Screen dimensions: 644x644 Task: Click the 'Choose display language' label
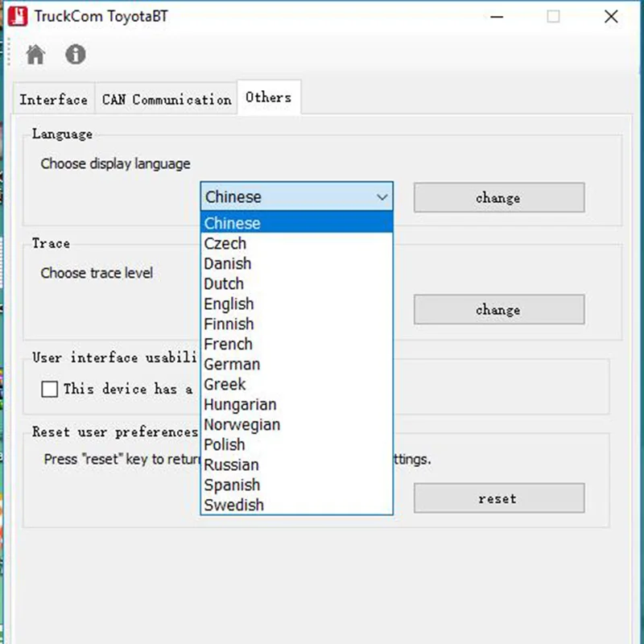(115, 163)
